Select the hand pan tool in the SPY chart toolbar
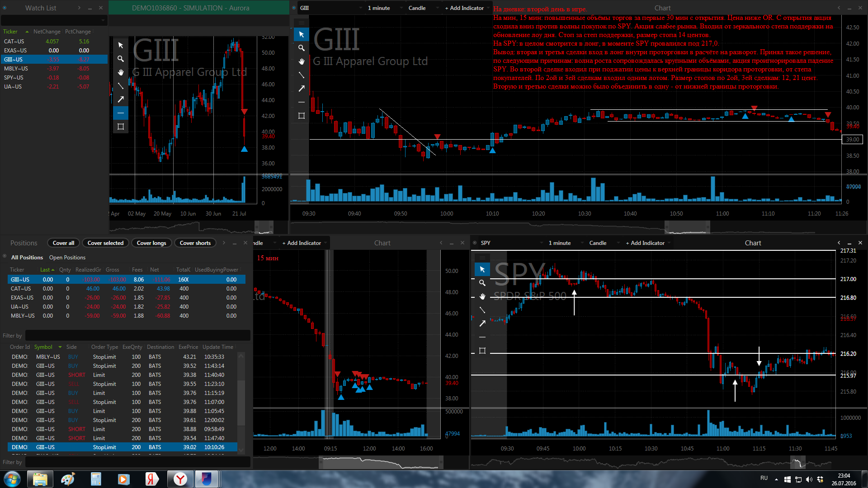 tap(482, 296)
